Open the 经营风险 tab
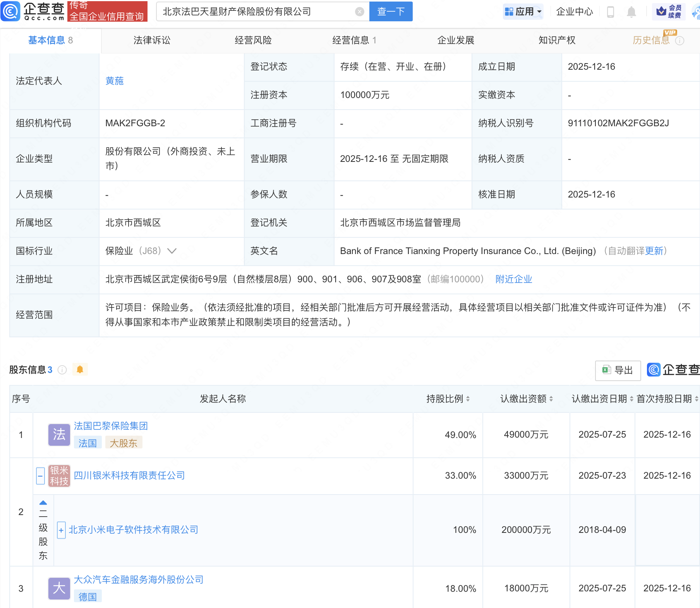This screenshot has height=608, width=700. point(253,40)
